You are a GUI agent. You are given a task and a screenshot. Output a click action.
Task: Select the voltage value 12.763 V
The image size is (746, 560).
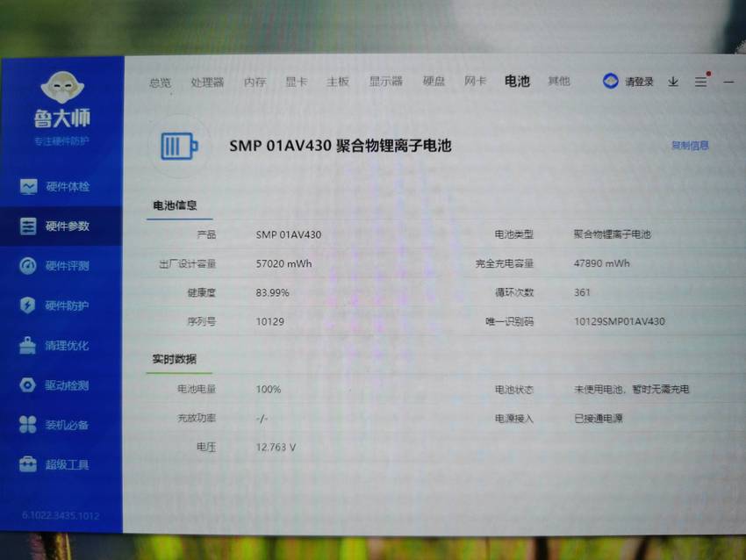pos(276,448)
